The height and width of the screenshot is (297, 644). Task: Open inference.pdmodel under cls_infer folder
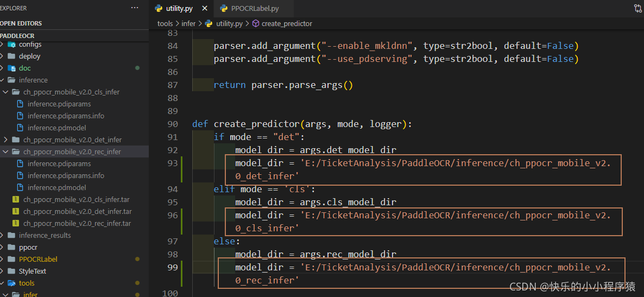tap(56, 128)
